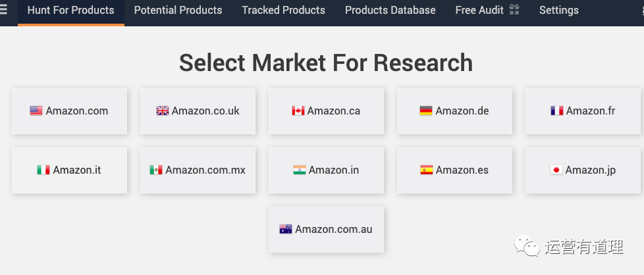Click the gift icon beside Free Audit
Viewport: 644px width, 275px height.
pos(514,10)
